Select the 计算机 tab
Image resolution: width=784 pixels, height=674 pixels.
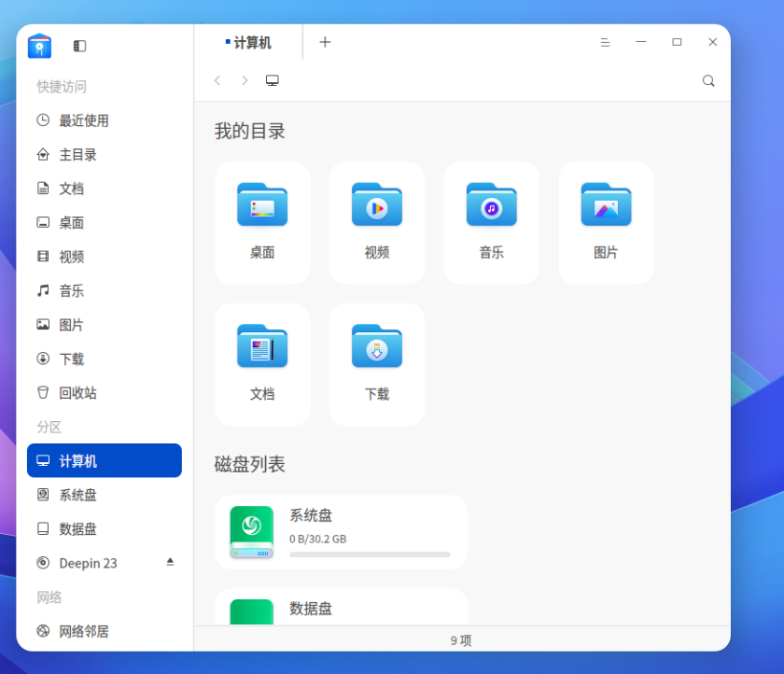click(248, 43)
